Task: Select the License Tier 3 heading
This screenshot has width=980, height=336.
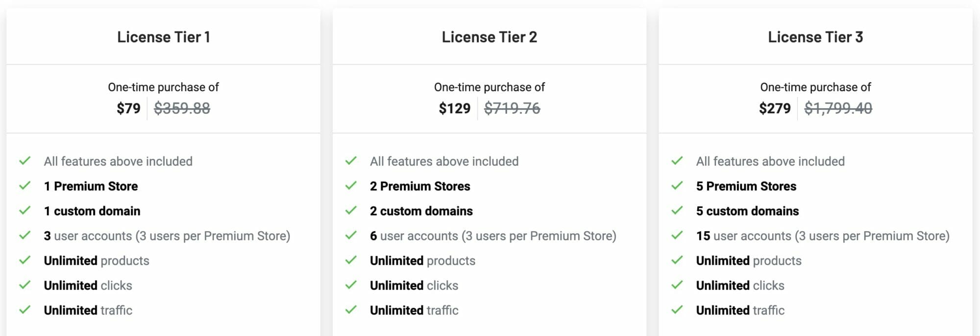Action: click(x=815, y=37)
